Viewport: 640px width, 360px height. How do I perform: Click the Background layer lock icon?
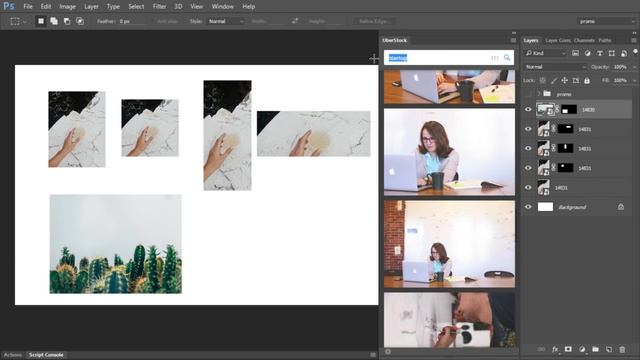621,207
